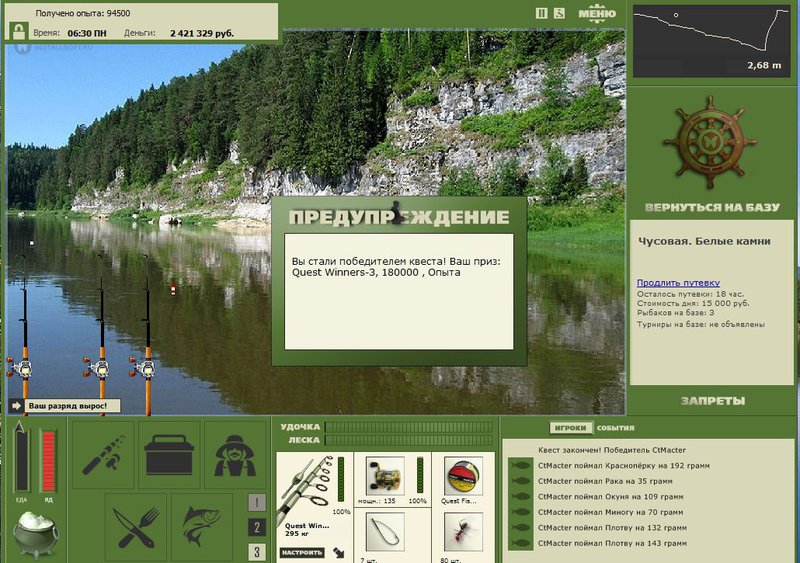Image resolution: width=800 pixels, height=563 pixels.
Task: Open the fisherman profile icon
Action: (x=235, y=454)
